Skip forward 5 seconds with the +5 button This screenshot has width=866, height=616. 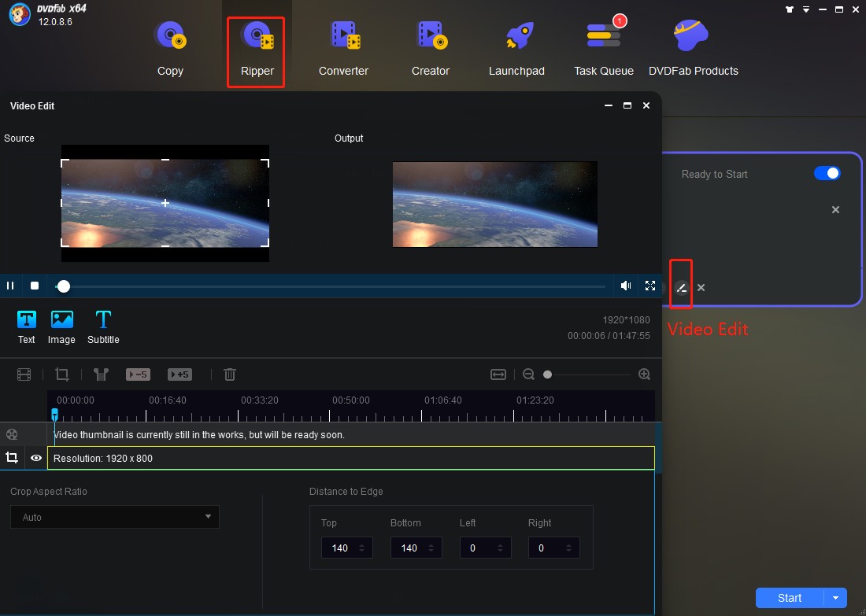point(179,374)
